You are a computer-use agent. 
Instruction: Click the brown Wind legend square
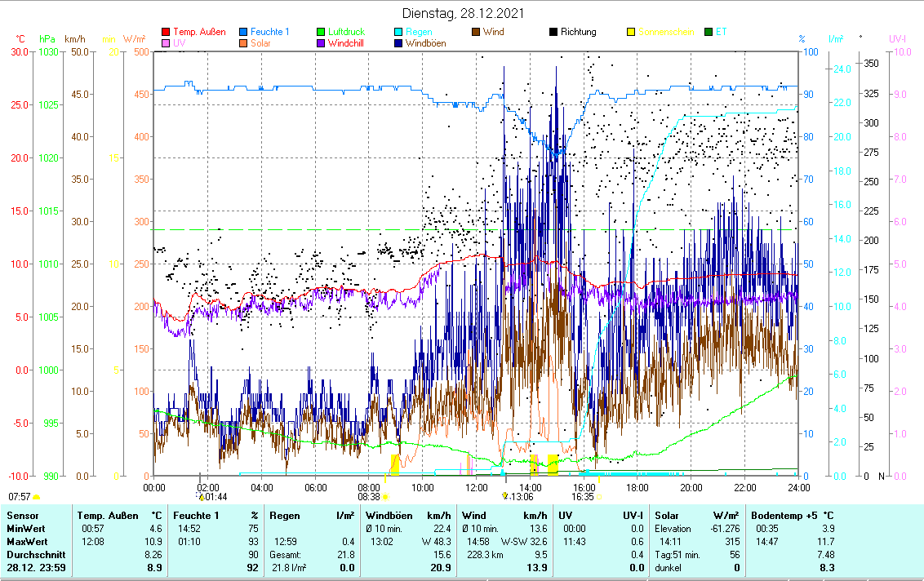(x=476, y=33)
